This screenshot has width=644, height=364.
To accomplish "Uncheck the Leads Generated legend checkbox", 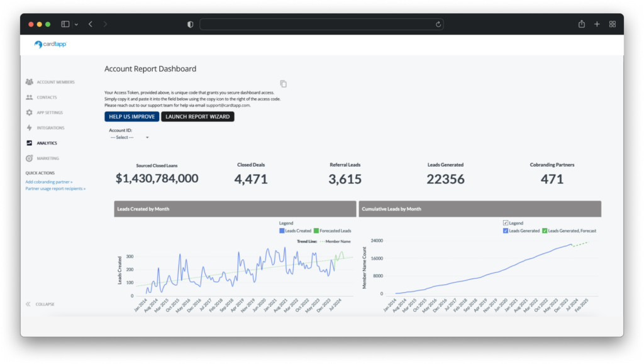I will 505,230.
